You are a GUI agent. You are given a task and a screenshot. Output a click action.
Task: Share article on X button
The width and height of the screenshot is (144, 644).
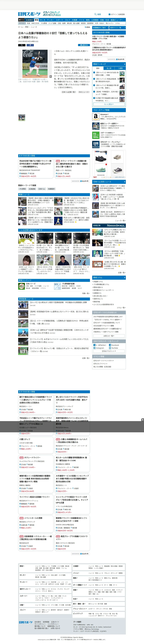click(22, 45)
